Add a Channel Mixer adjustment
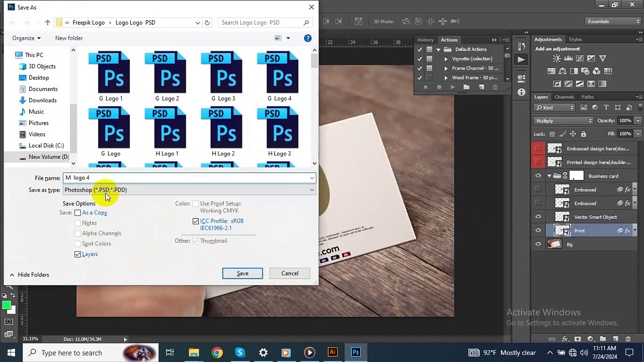Image resolution: width=644 pixels, height=362 pixels. (597, 71)
